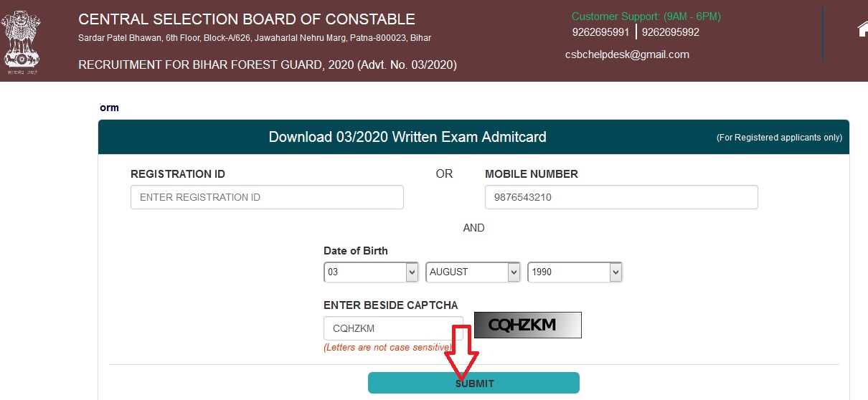The image size is (868, 400).
Task: Click the day dropdown arrow beside 03
Action: tap(412, 272)
